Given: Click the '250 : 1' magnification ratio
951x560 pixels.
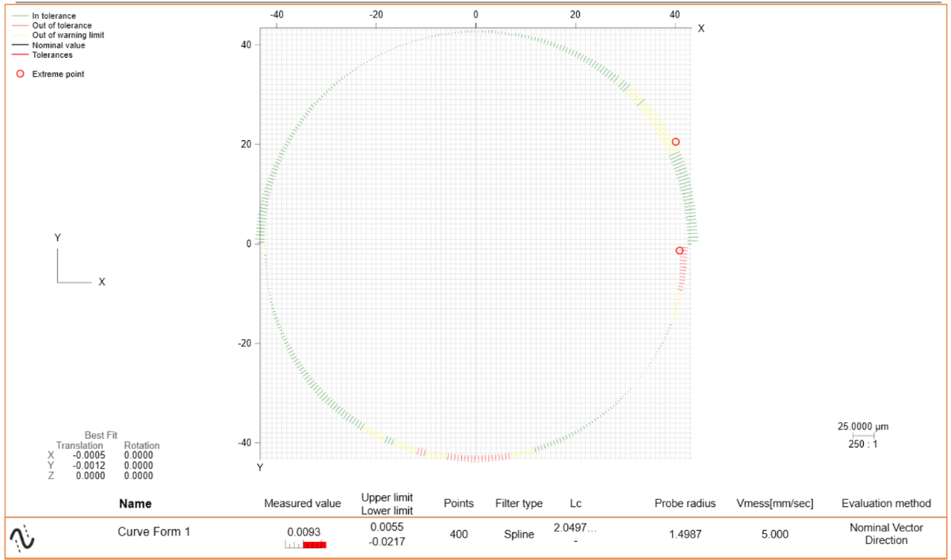Looking at the screenshot, I should tap(863, 444).
